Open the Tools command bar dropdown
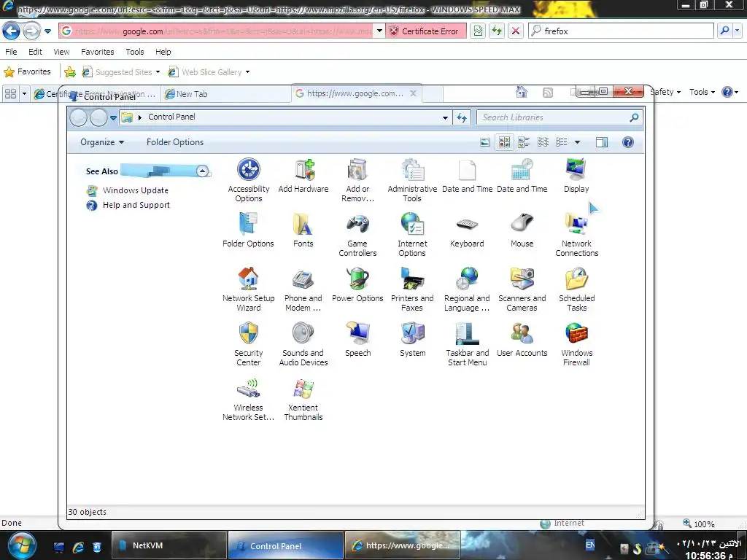The width and height of the screenshot is (747, 560). 703,92
